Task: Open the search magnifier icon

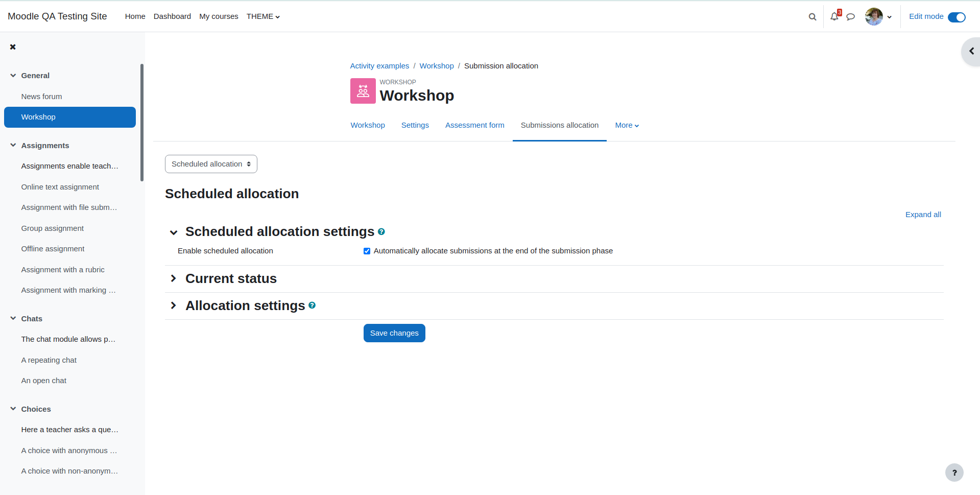Action: [x=812, y=17]
